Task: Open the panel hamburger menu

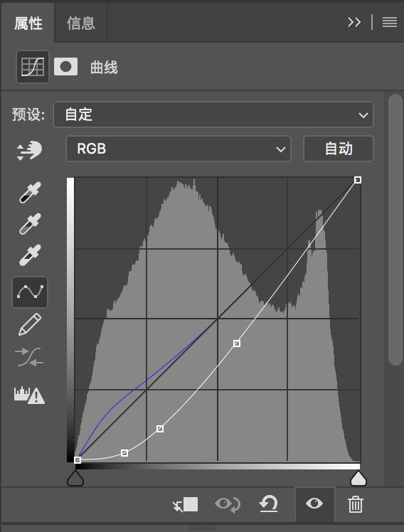Action: tap(389, 22)
